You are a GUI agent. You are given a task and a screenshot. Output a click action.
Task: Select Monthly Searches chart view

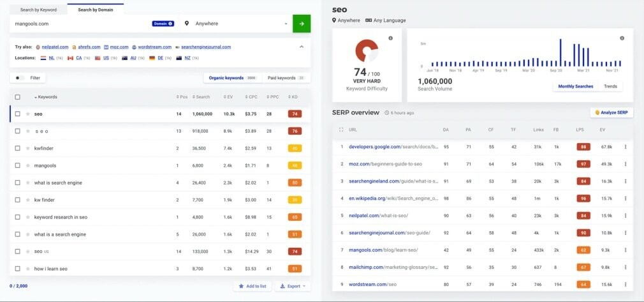(575, 86)
